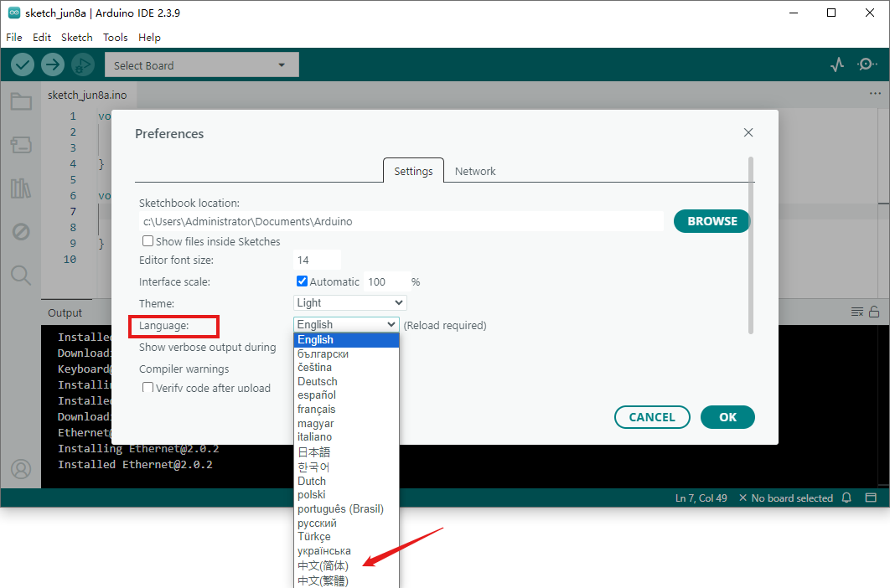Toggle the output scroll lock icon
The height and width of the screenshot is (588, 890).
coord(874,312)
